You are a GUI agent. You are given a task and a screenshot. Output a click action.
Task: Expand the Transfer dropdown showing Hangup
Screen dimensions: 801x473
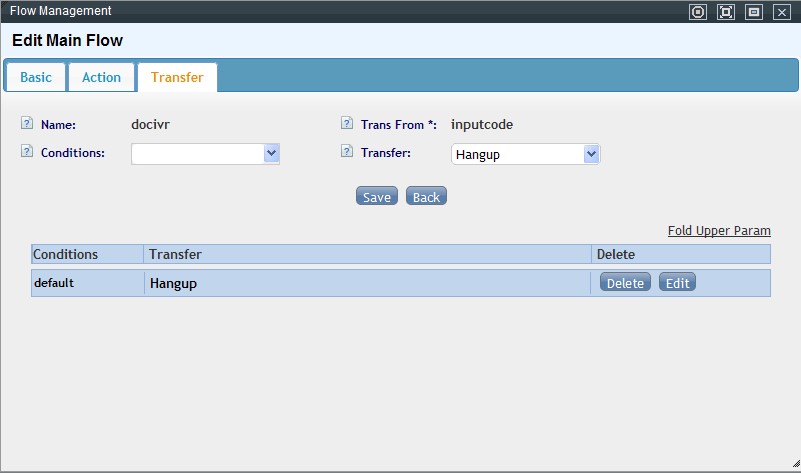tap(525, 154)
